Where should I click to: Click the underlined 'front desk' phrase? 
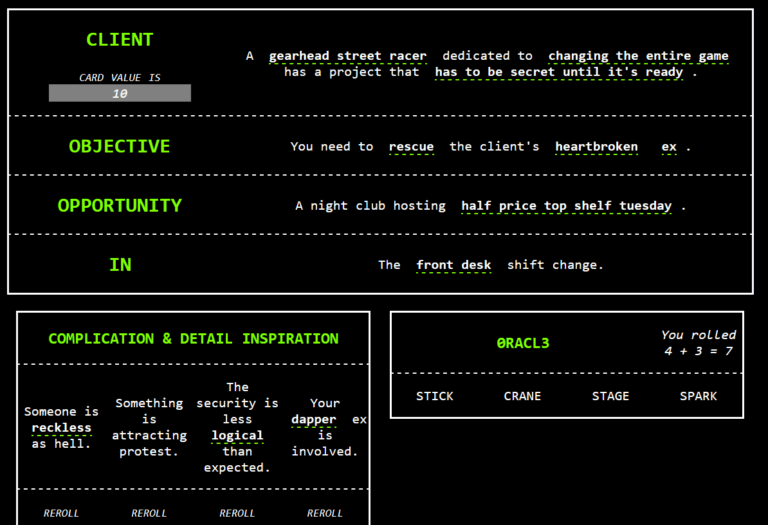coord(454,265)
